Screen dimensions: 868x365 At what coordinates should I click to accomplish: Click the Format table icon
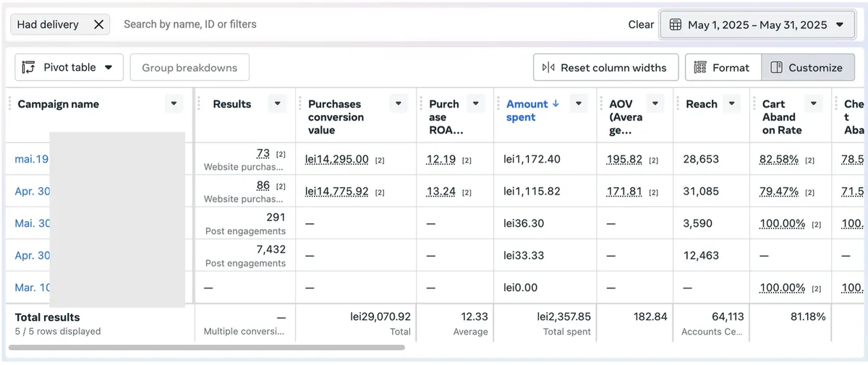[700, 67]
